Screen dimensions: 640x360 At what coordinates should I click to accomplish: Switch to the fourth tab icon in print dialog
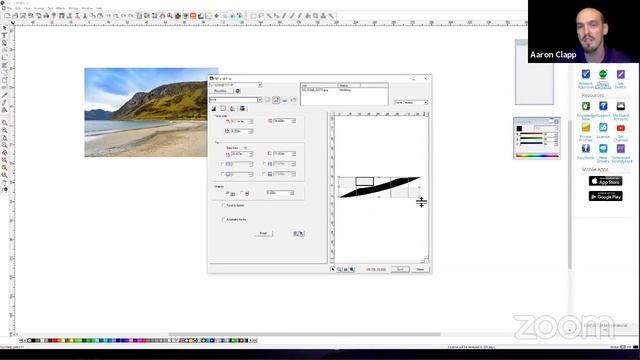pos(242,109)
